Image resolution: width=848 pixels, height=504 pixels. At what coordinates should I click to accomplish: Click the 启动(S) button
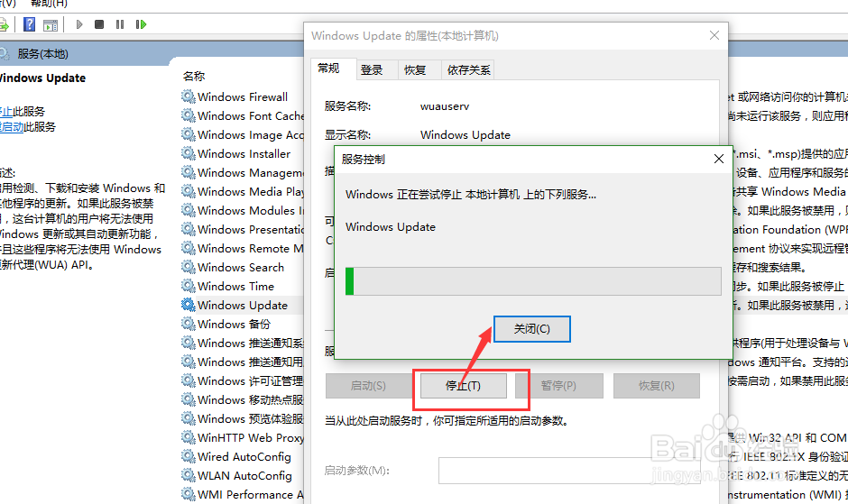[368, 386]
